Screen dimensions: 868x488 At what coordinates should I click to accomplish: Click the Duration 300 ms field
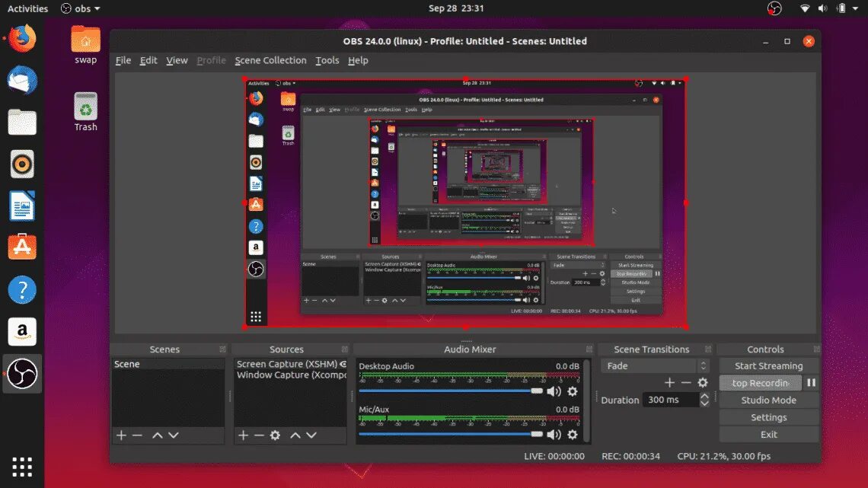pos(671,400)
